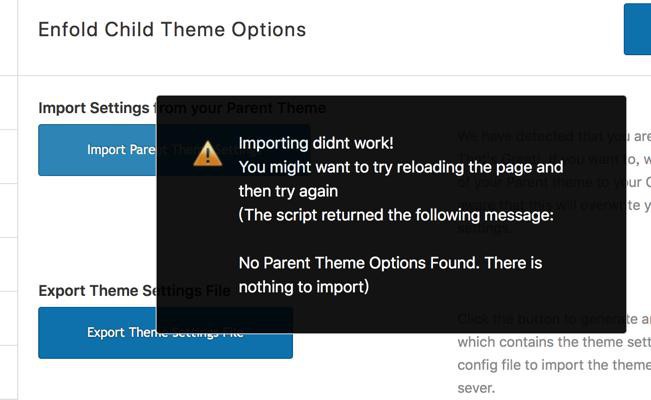Click the 'Importing didnt work!' error text
Image resolution: width=651 pixels, height=400 pixels.
coord(316,142)
